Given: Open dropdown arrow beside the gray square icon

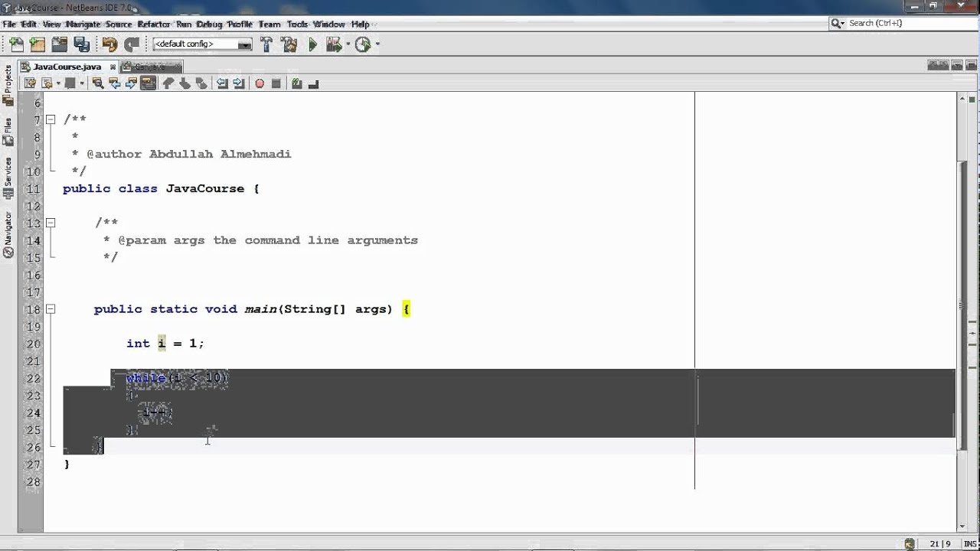Looking at the screenshot, I should pos(81,83).
